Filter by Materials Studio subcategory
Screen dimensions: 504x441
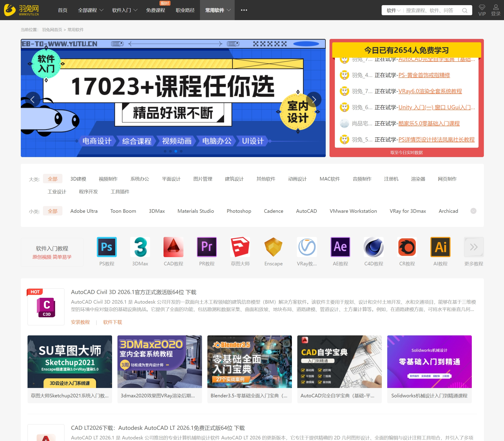tap(196, 211)
